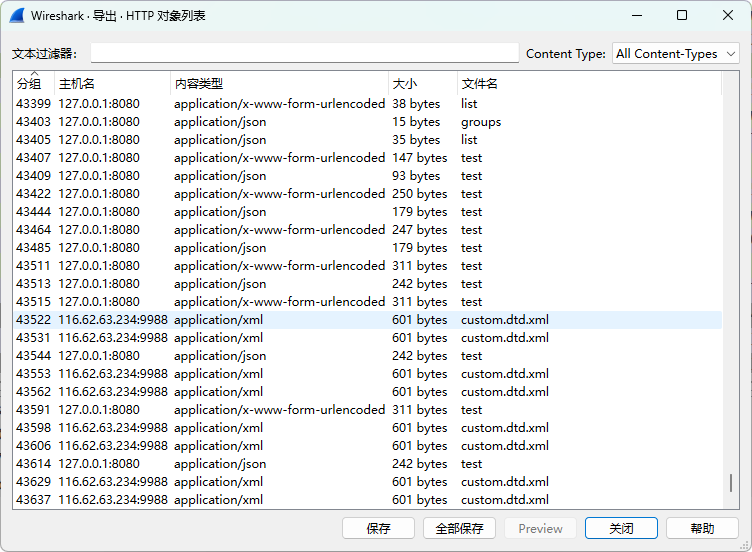Select packet 43422 row with 250 bytes

tap(367, 194)
